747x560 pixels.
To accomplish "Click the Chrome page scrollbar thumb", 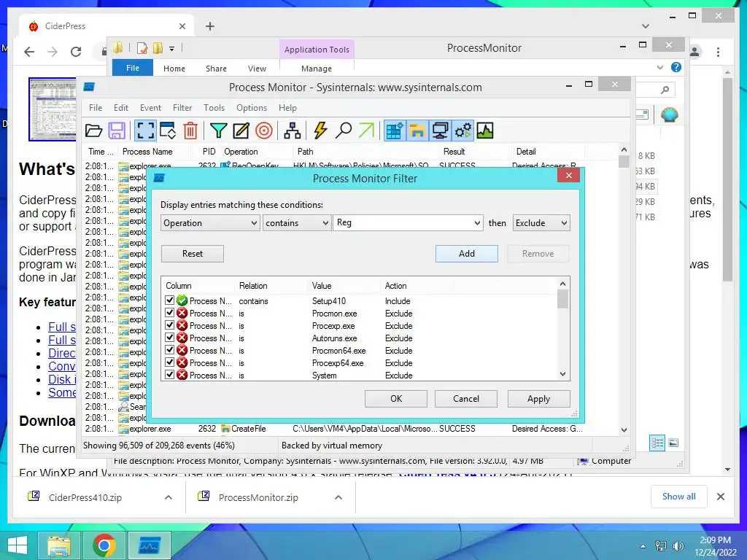I will coord(727,179).
